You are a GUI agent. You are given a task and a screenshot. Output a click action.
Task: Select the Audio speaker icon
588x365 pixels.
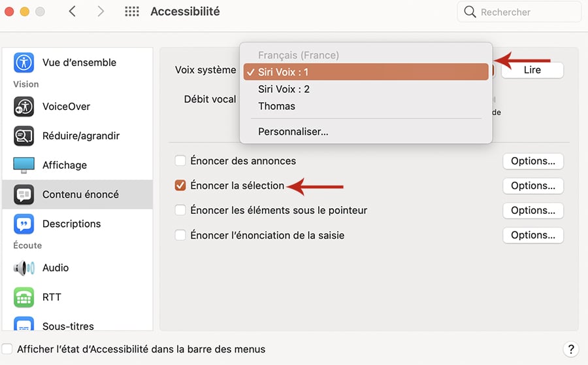point(24,268)
